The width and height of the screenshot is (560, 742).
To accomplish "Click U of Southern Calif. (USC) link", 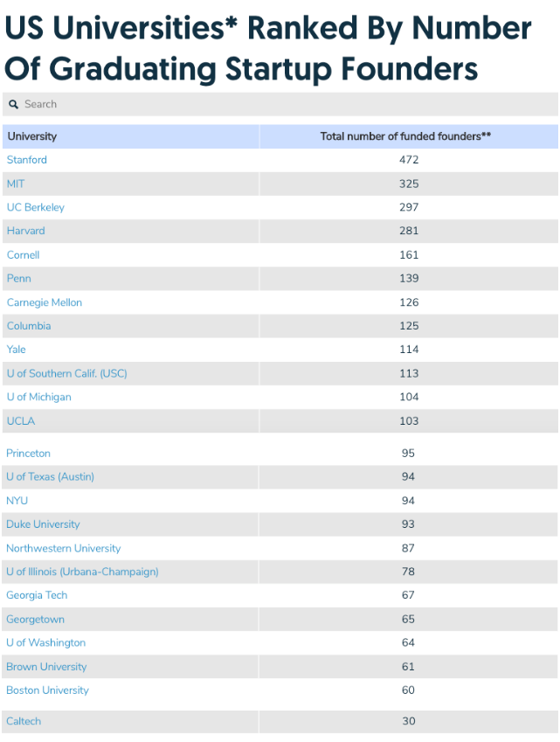I will point(66,373).
